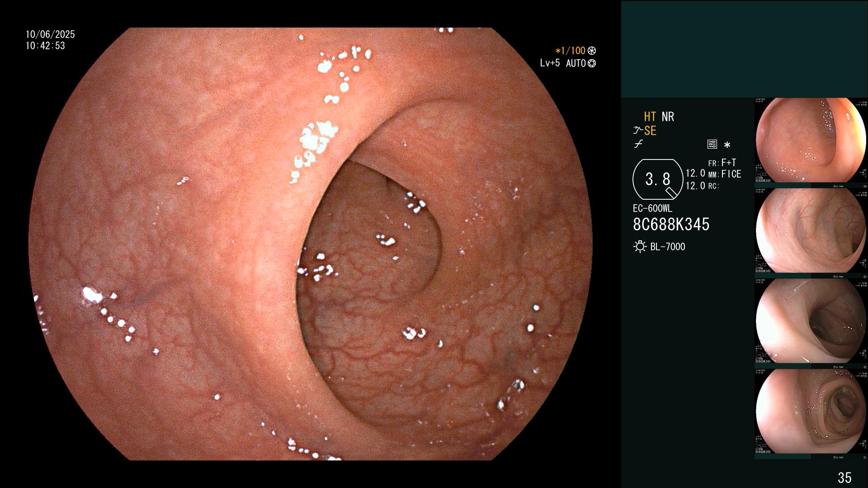Click the tone curve icon below the SE row
Image resolution: width=868 pixels, height=488 pixels.
tap(638, 144)
